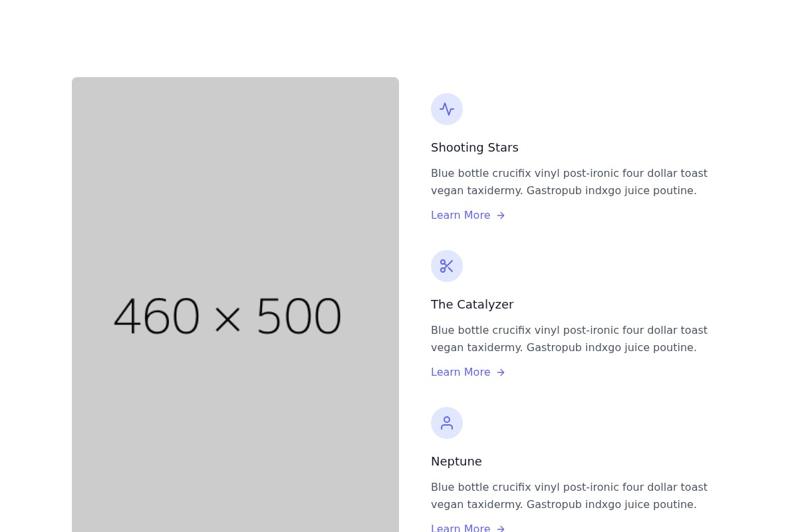Click The Catalyzer heading
Screen dimensions: 798x532
point(472,304)
